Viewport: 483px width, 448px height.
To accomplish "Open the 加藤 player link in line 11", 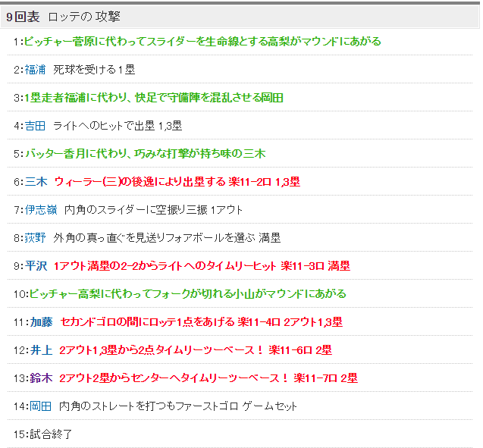I will 41,322.
